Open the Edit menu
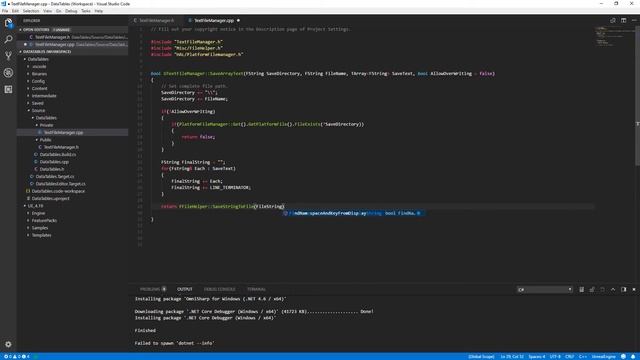 coord(16,11)
